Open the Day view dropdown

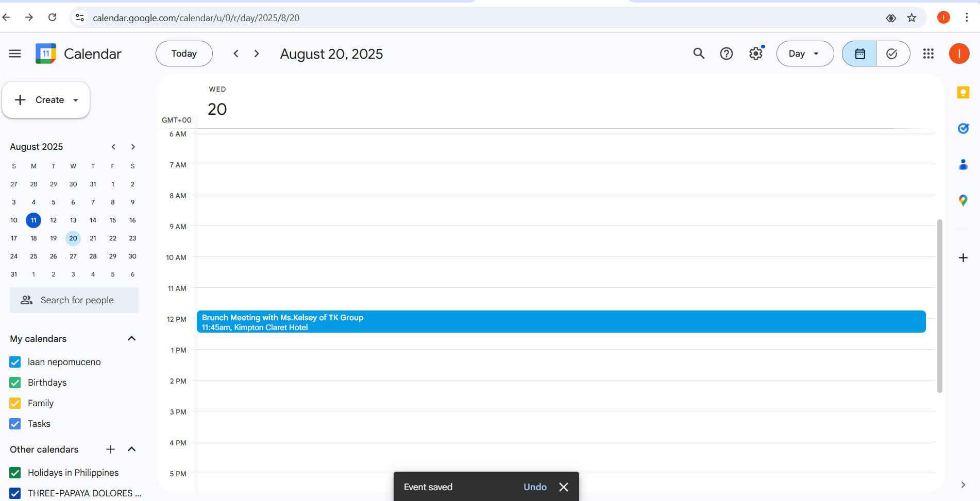805,54
